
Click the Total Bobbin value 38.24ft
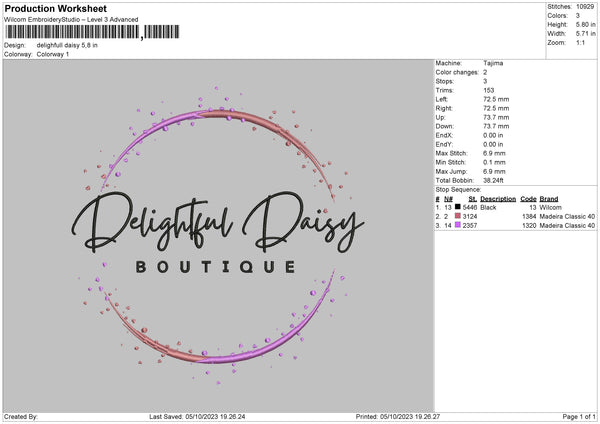(493, 180)
